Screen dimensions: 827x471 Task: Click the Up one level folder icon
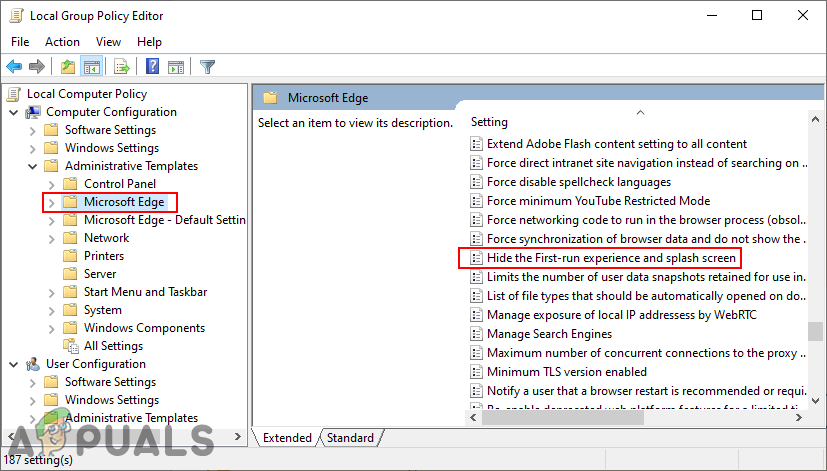pyautogui.click(x=67, y=67)
